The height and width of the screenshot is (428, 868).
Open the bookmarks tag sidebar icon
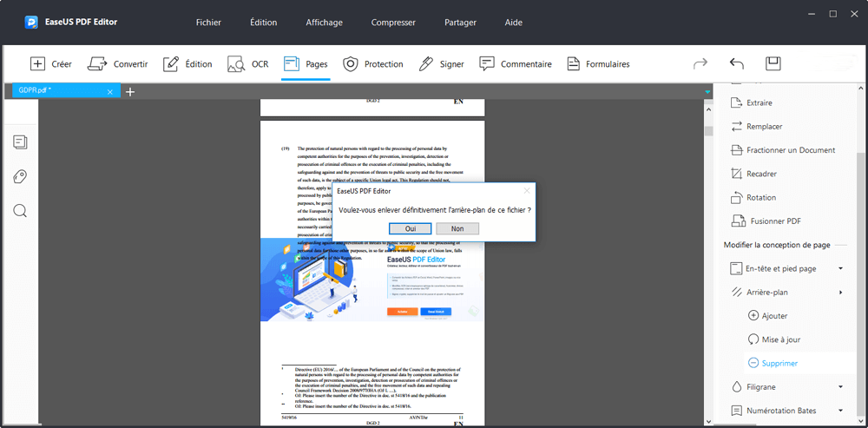[20, 177]
